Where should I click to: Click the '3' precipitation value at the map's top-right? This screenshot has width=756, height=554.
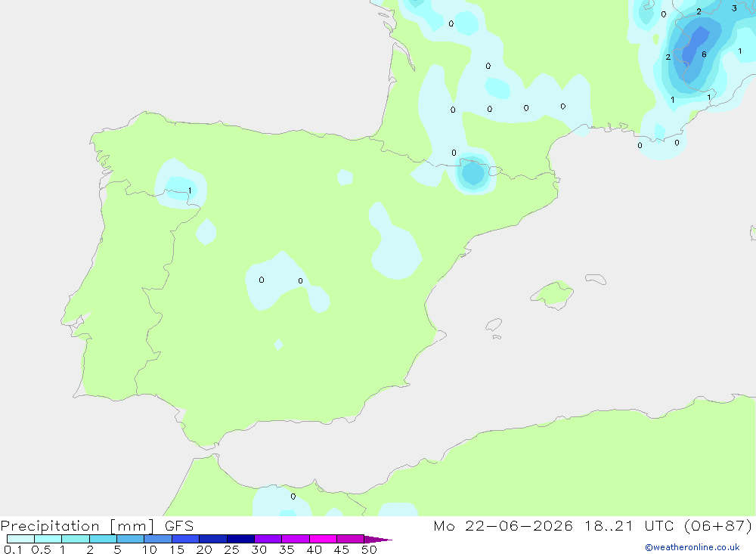pos(734,8)
